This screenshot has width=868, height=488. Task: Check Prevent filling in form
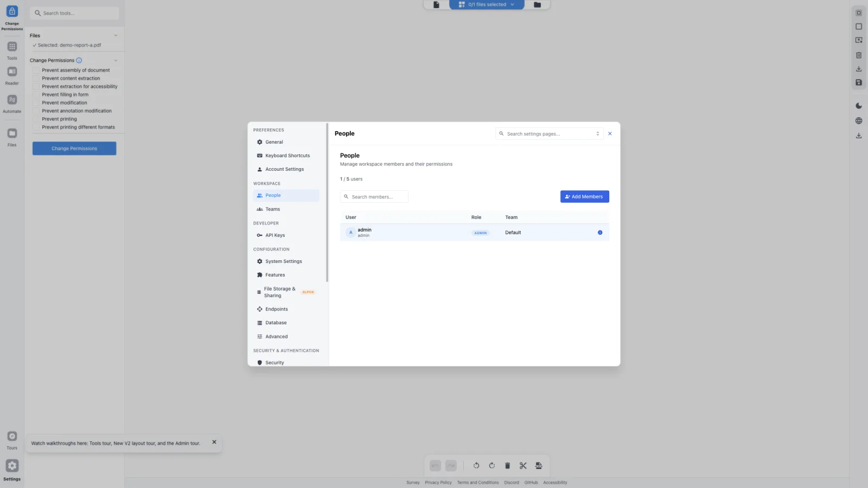click(x=36, y=94)
